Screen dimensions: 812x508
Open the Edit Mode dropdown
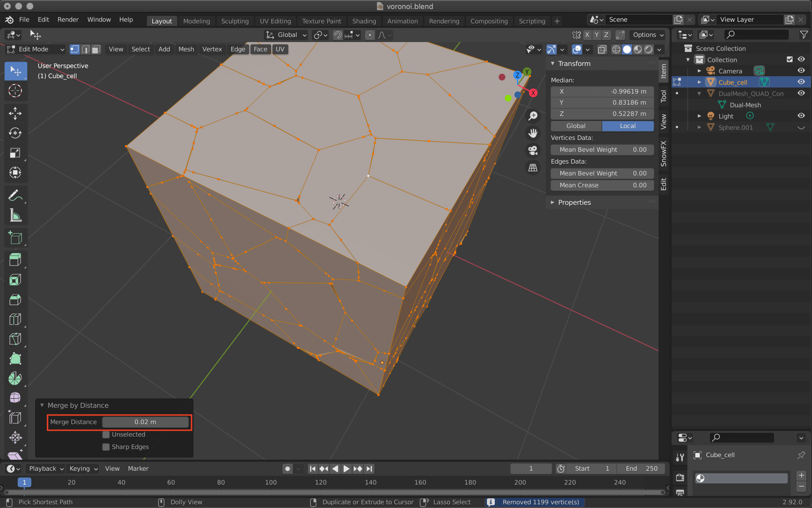[x=35, y=49]
